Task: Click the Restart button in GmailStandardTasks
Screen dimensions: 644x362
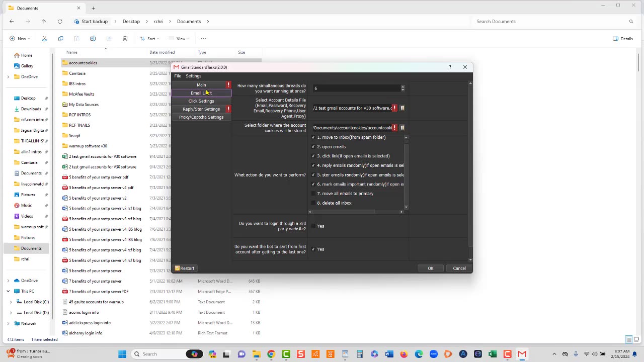Action: point(185,268)
